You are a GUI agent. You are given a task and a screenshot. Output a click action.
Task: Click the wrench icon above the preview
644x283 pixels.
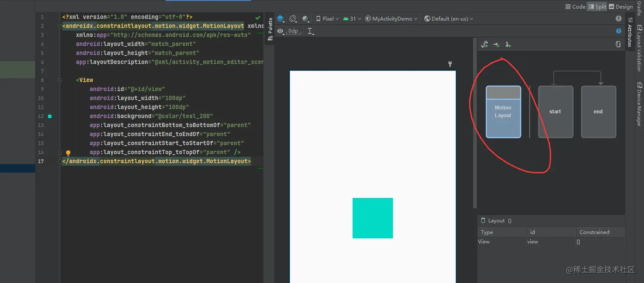tap(450, 64)
